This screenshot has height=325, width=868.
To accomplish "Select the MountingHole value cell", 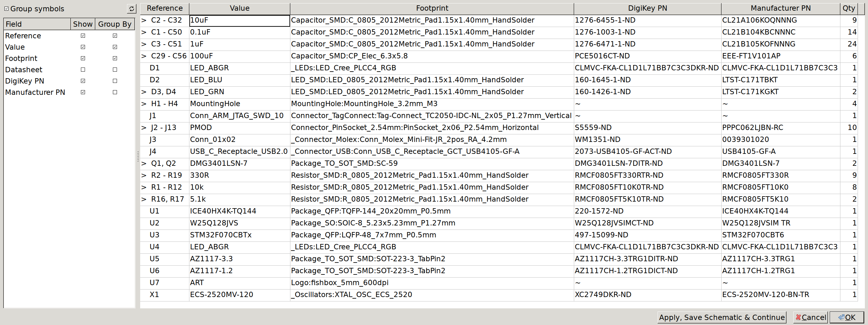I will [x=240, y=104].
